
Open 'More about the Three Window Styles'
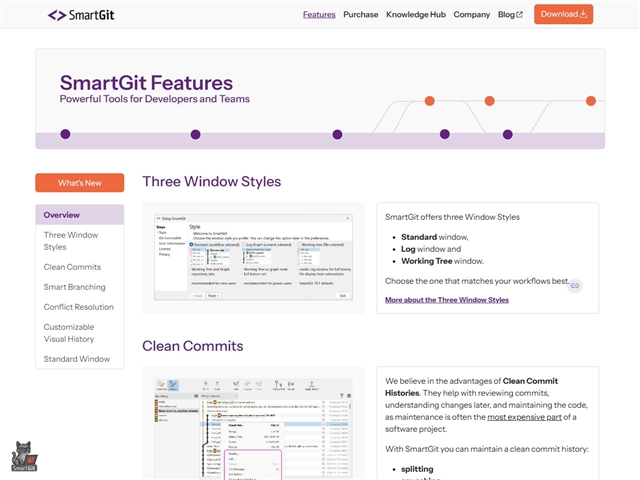[447, 299]
